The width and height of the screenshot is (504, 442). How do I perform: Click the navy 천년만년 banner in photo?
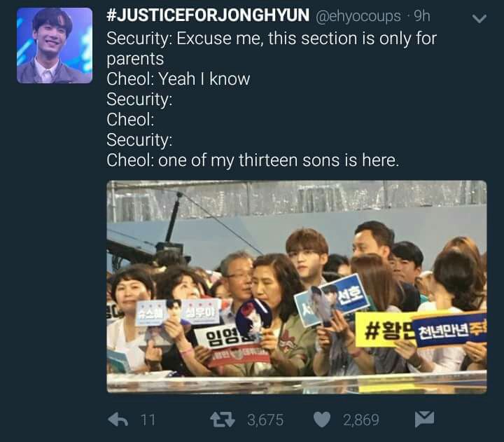pos(450,330)
